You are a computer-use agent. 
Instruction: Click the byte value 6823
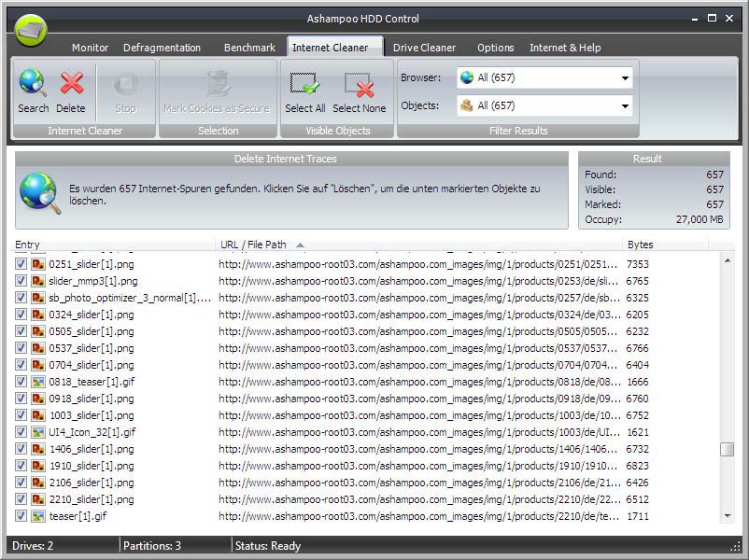637,466
